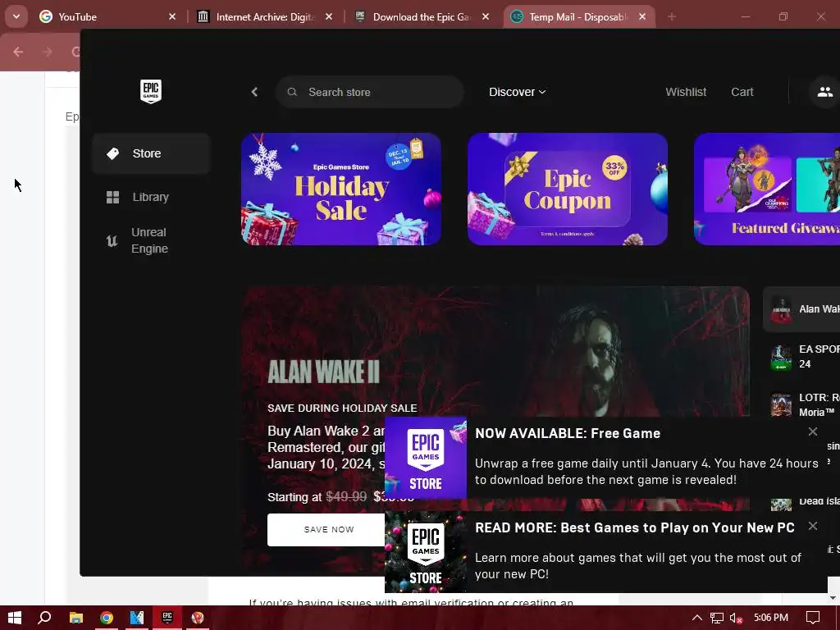This screenshot has height=630, width=840.
Task: Expand the browser tab search dropdown
Action: (16, 17)
